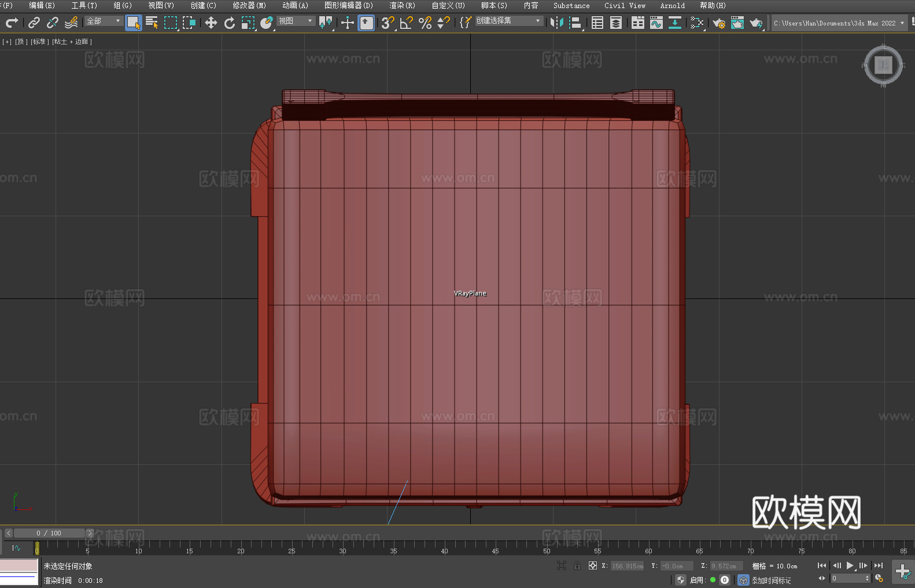Select the Move tool

[x=211, y=23]
